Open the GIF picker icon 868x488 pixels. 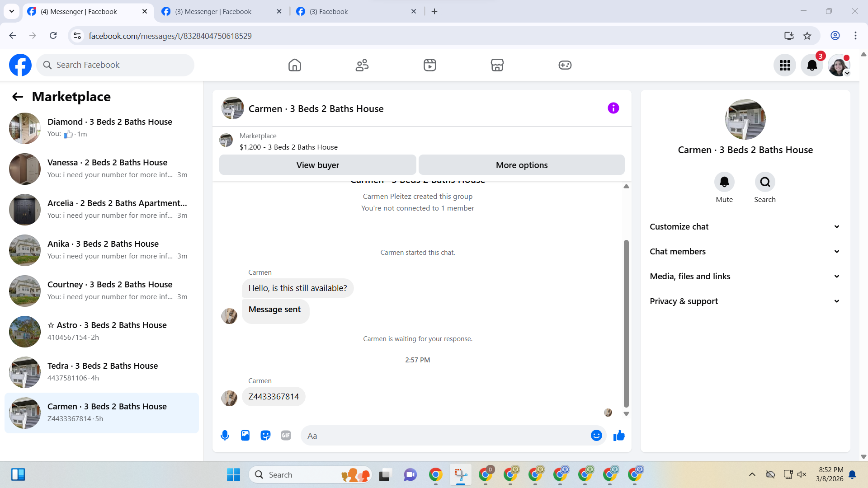[286, 436]
